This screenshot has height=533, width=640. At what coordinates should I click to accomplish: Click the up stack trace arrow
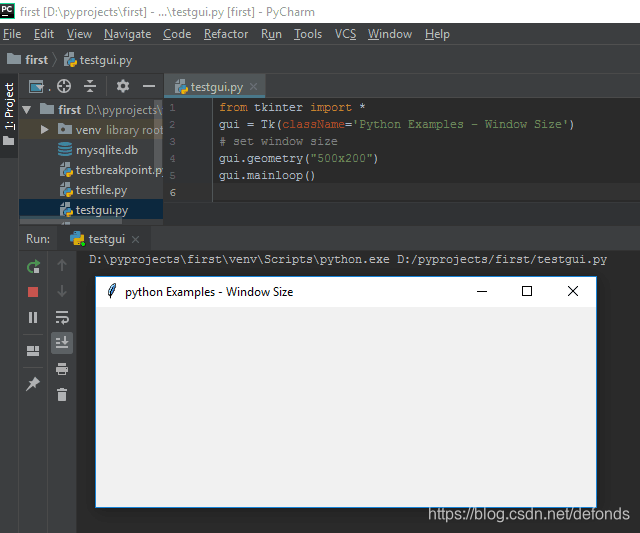tap(62, 266)
